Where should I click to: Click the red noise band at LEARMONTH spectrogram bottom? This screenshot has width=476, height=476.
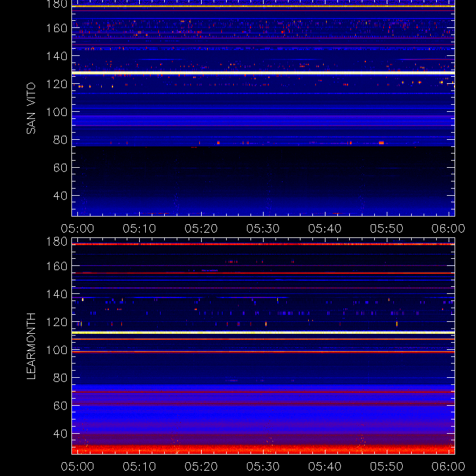click(x=263, y=449)
